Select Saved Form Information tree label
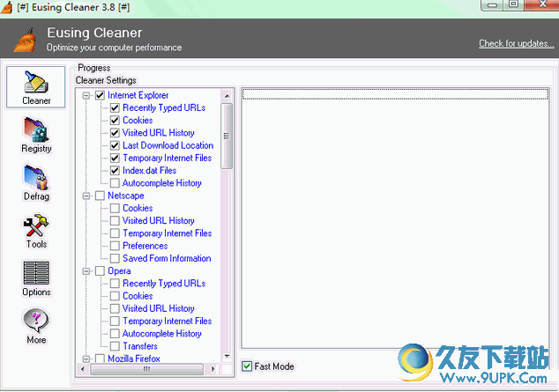Screen dimensions: 559x392 point(167,258)
